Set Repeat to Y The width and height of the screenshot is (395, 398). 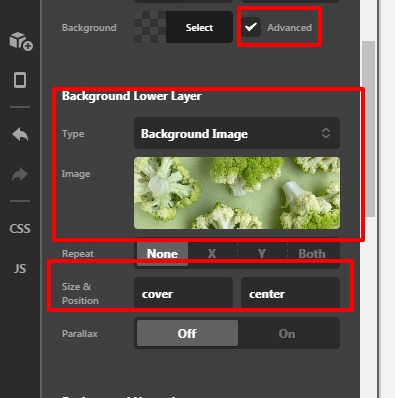(x=262, y=254)
